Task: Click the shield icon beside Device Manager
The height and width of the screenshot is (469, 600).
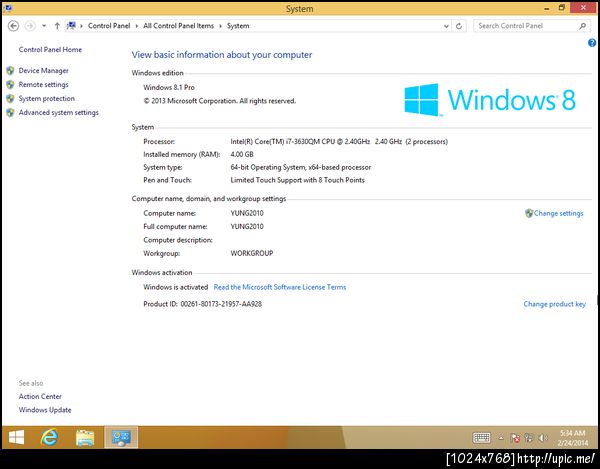Action: pos(10,70)
